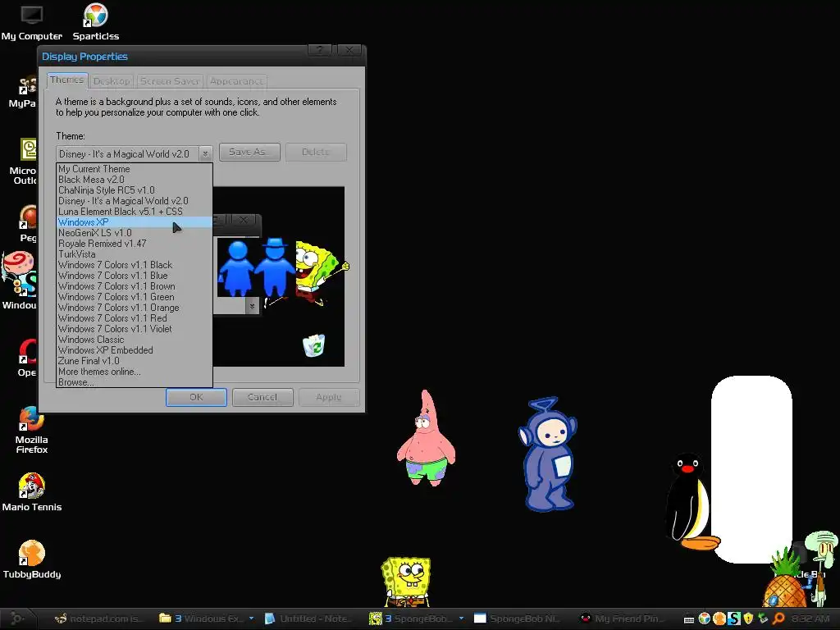Launch TubbyBuddy desktop shortcut
Viewport: 840px width, 630px height.
click(32, 559)
